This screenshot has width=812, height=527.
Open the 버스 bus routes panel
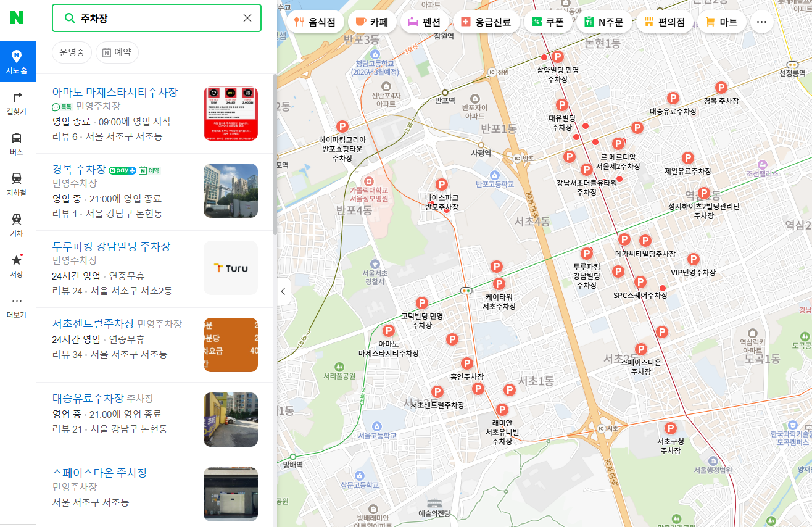click(x=17, y=141)
